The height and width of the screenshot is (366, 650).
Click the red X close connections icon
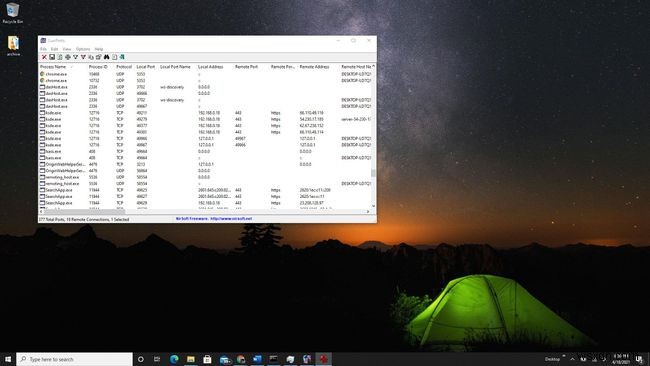(x=44, y=57)
